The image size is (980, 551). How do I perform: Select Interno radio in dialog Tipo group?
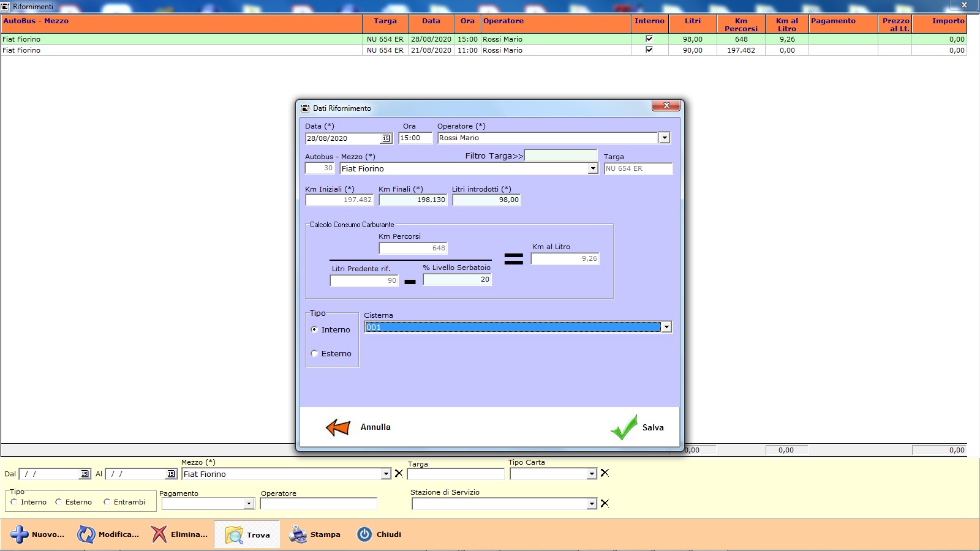click(x=314, y=329)
